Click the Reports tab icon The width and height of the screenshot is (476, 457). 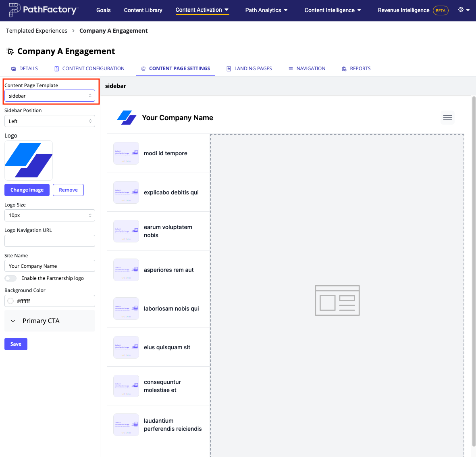coord(344,68)
